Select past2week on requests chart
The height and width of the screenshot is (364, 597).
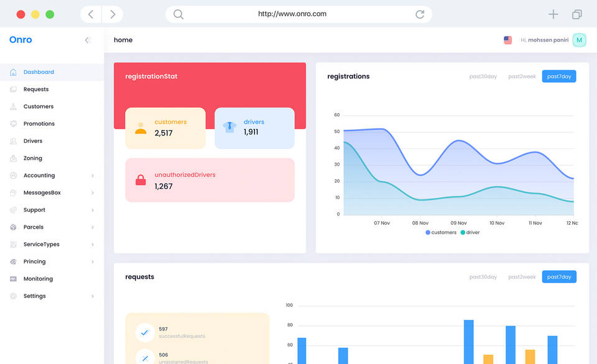[x=521, y=276]
